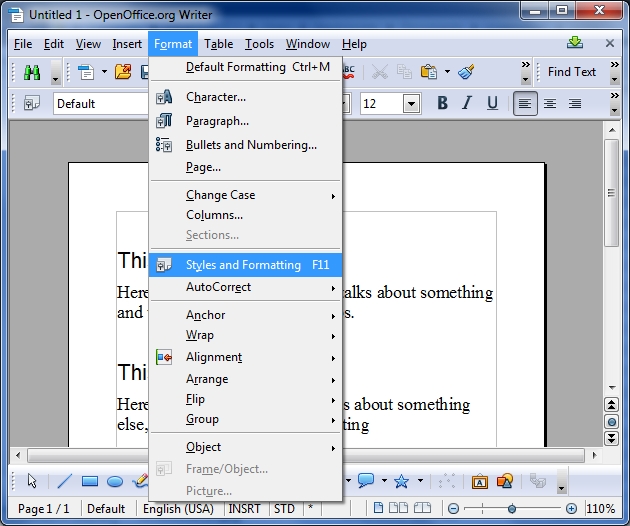Viewport: 630px width, 526px height.
Task: Toggle INSRT insert mode in status bar
Action: tap(244, 509)
